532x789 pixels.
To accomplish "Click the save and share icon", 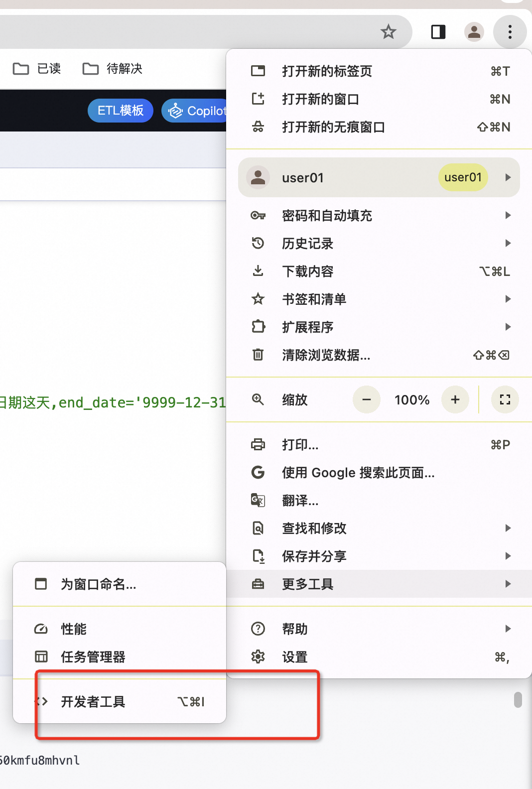I will pyautogui.click(x=258, y=556).
